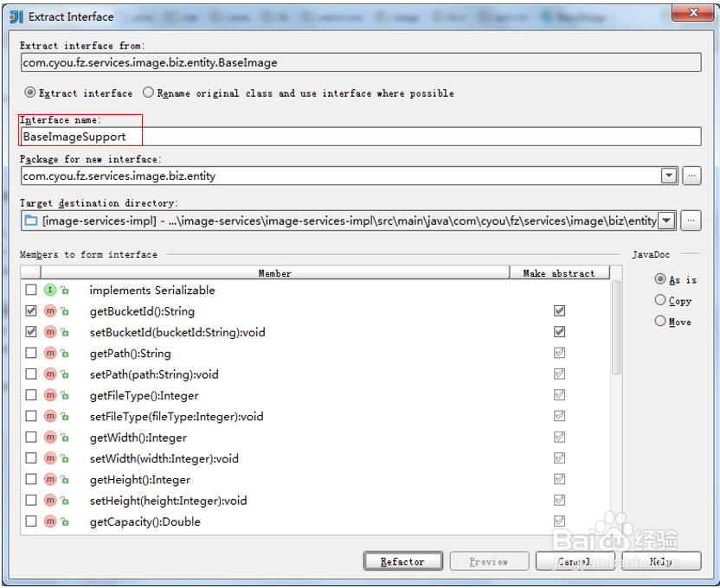Click public lock icon on getPath row
Viewport: 720px width, 588px height.
pyautogui.click(x=65, y=353)
